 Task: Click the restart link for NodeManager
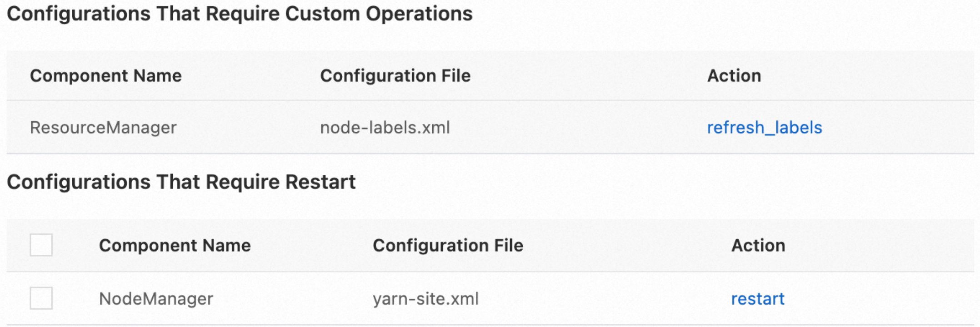[x=758, y=299]
